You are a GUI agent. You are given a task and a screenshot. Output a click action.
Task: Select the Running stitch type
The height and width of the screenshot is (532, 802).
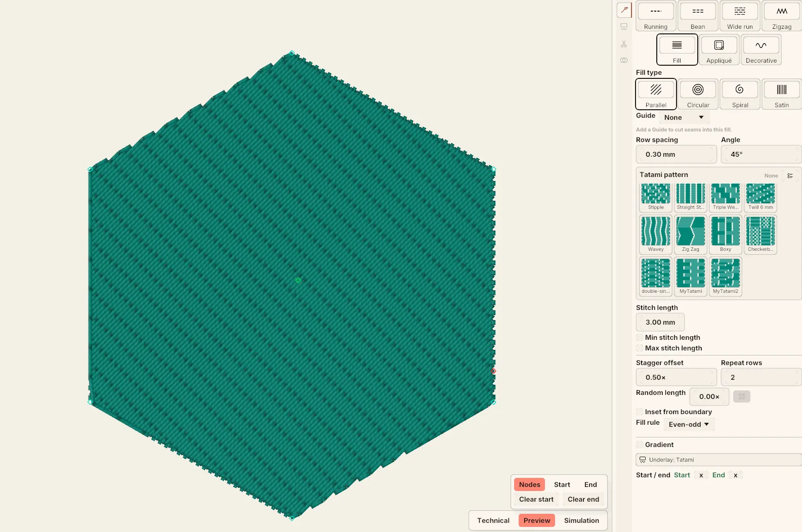click(656, 16)
